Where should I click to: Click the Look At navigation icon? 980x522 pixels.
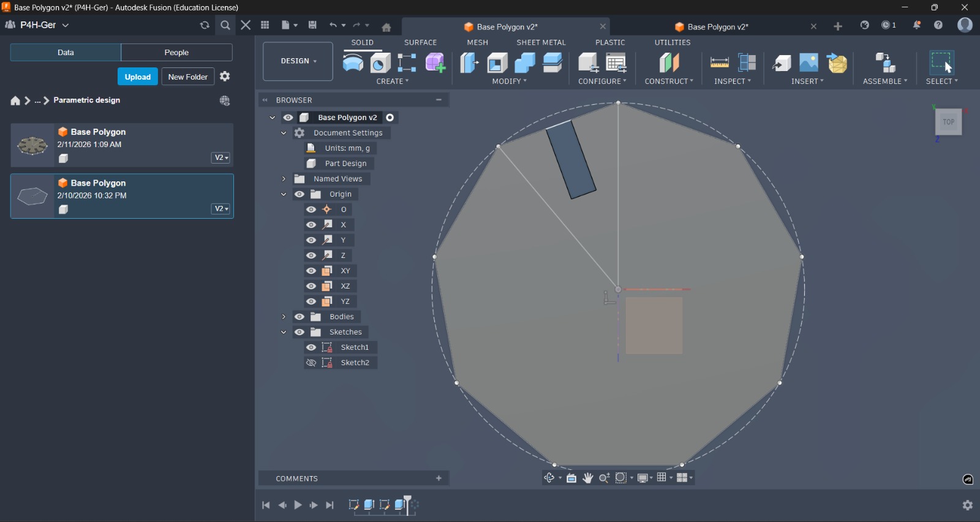571,478
